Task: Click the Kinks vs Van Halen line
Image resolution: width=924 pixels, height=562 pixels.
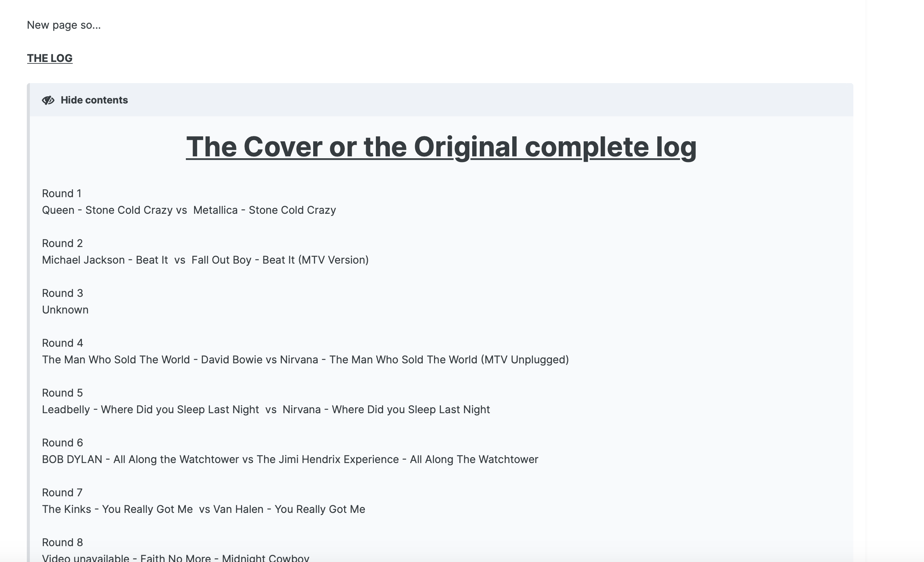Action: click(x=203, y=509)
